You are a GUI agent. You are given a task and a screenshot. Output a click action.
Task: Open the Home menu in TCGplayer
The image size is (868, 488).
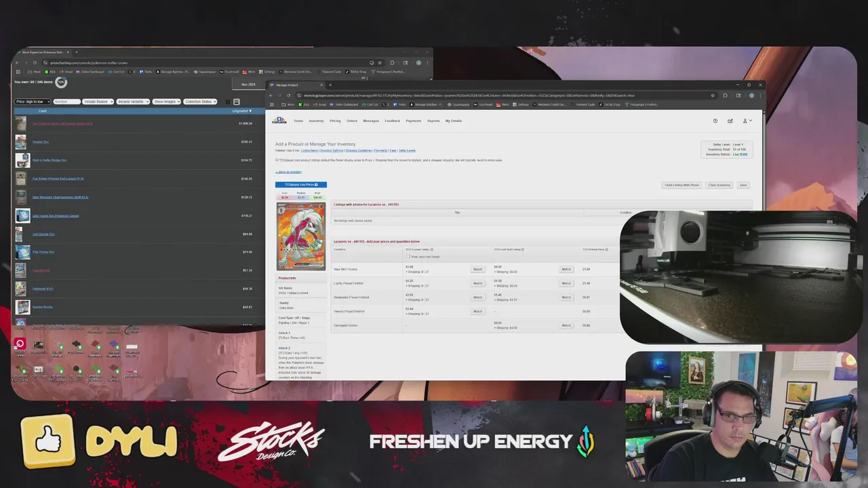(x=298, y=121)
